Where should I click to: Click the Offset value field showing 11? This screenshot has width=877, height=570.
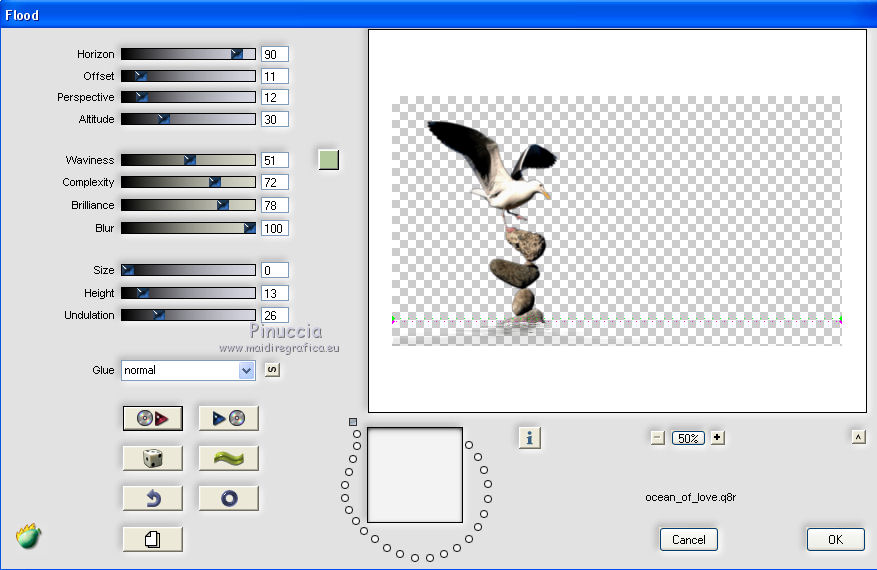[275, 76]
